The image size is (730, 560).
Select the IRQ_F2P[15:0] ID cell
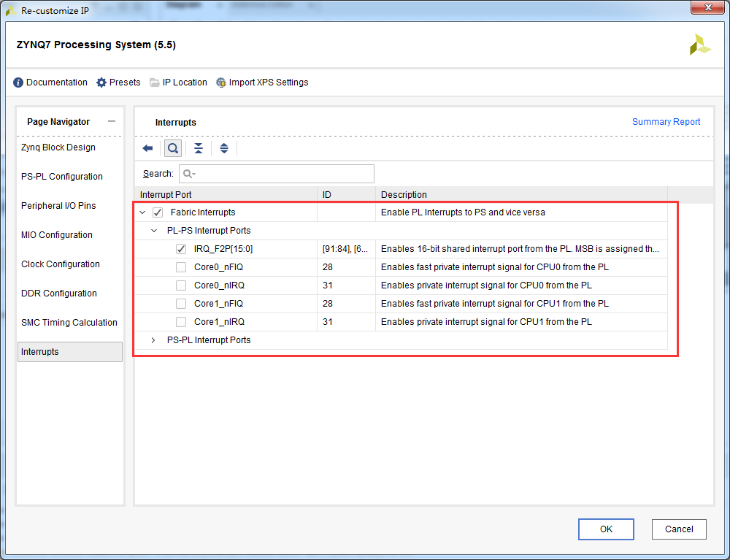pos(346,249)
